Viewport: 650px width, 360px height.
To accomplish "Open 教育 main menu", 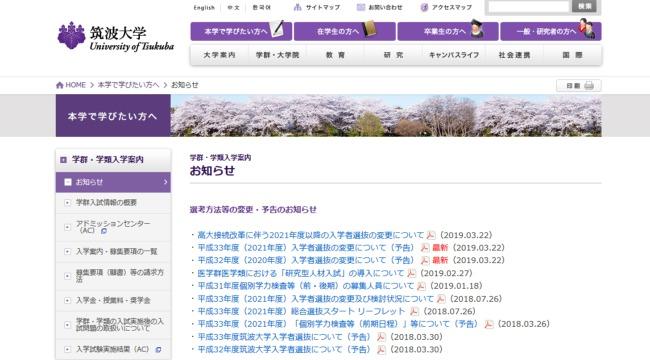I will (x=335, y=55).
